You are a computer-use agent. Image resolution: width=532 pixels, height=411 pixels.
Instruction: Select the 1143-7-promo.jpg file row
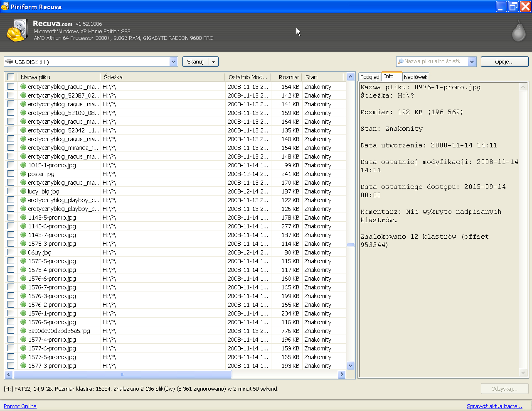(x=175, y=235)
